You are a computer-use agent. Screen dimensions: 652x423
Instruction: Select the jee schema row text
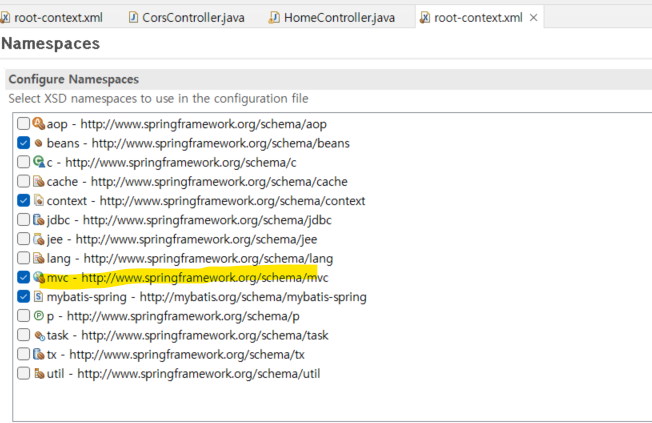(182, 240)
